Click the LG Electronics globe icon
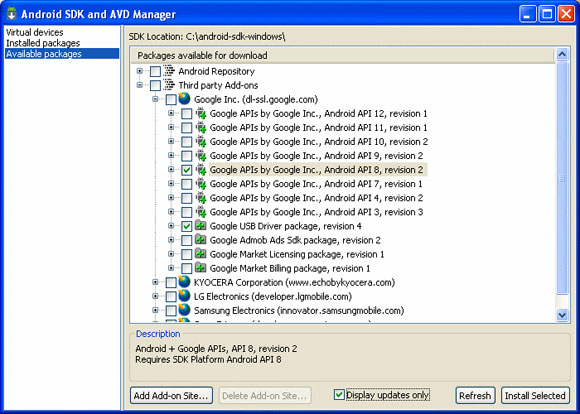 click(x=184, y=296)
